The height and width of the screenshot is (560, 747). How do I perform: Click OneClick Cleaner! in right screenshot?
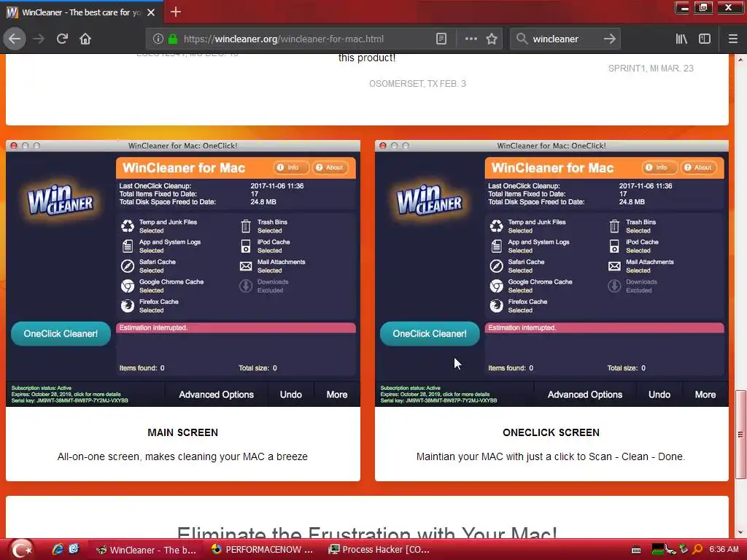[x=430, y=334]
